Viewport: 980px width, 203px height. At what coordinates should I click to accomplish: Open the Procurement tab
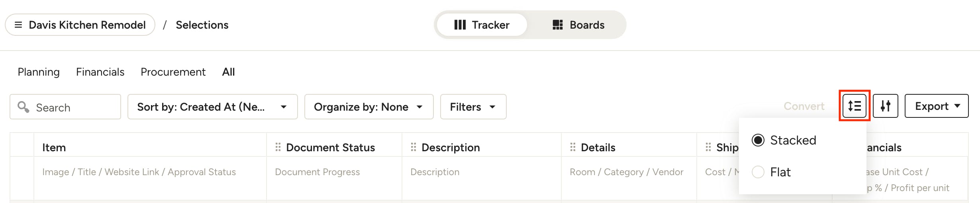point(173,72)
